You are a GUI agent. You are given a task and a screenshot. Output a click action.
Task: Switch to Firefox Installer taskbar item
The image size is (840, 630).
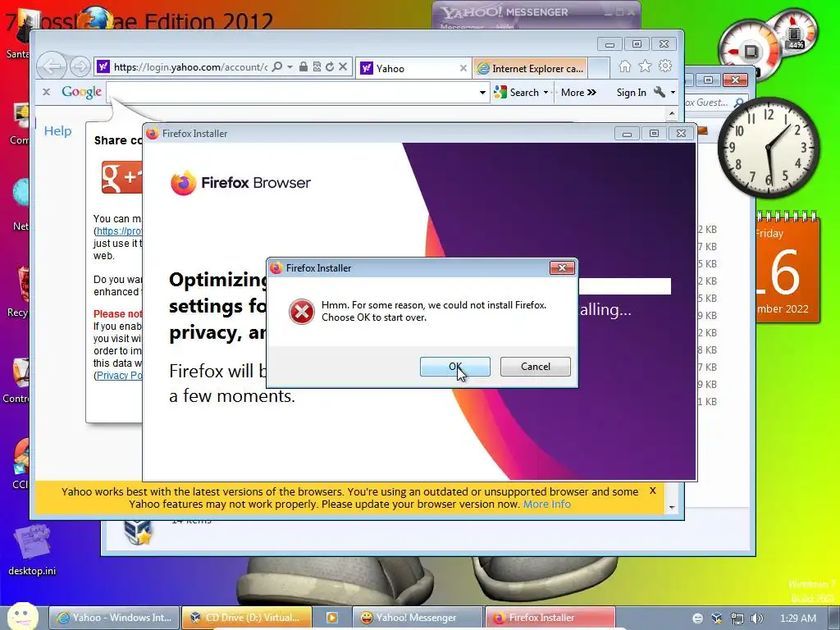pyautogui.click(x=550, y=618)
